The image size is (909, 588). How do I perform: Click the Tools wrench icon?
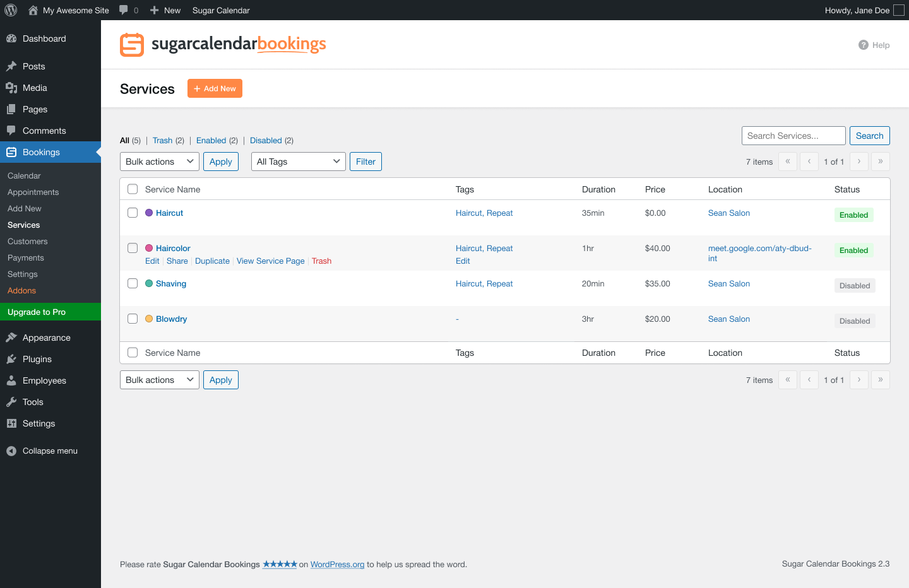[x=11, y=402]
